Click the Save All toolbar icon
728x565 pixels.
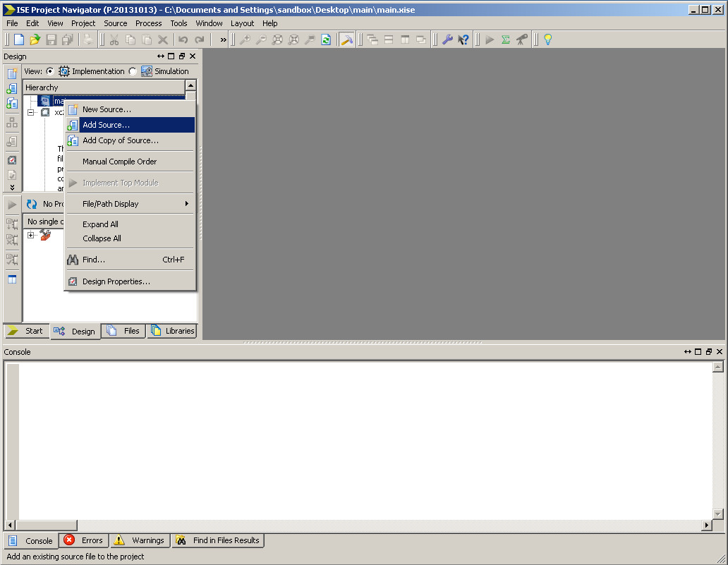(67, 40)
